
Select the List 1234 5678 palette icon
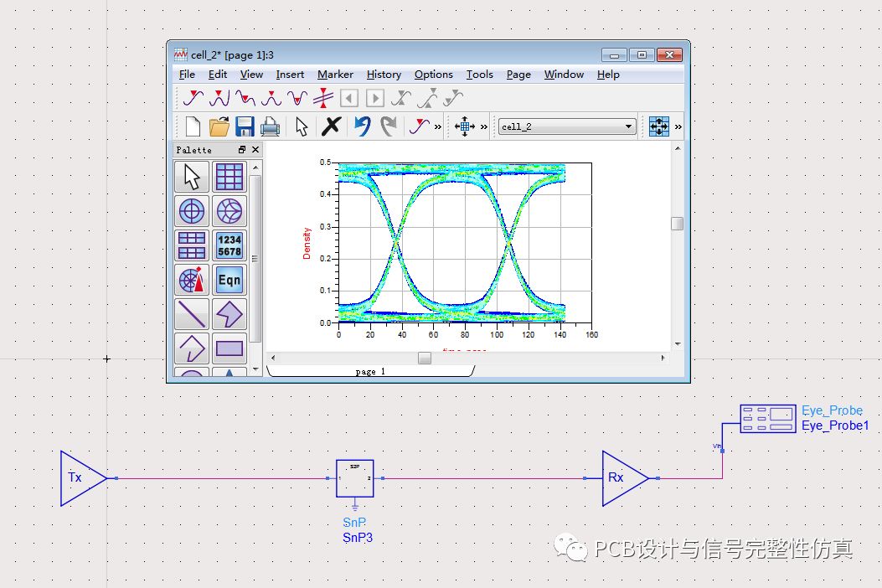(230, 246)
